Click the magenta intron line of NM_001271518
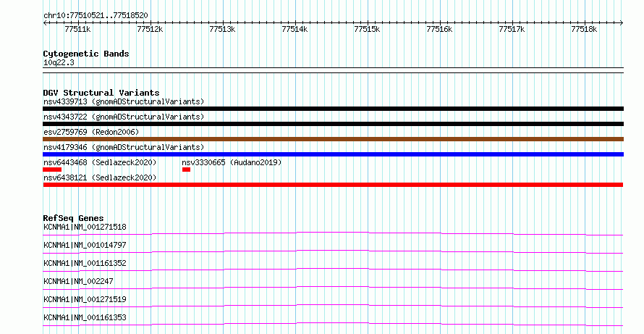This screenshot has width=644, height=334. pyautogui.click(x=333, y=233)
